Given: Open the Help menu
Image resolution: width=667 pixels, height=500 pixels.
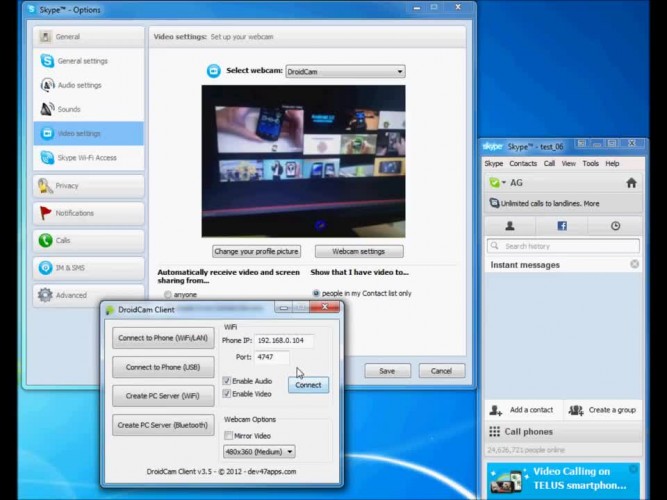Looking at the screenshot, I should point(612,163).
